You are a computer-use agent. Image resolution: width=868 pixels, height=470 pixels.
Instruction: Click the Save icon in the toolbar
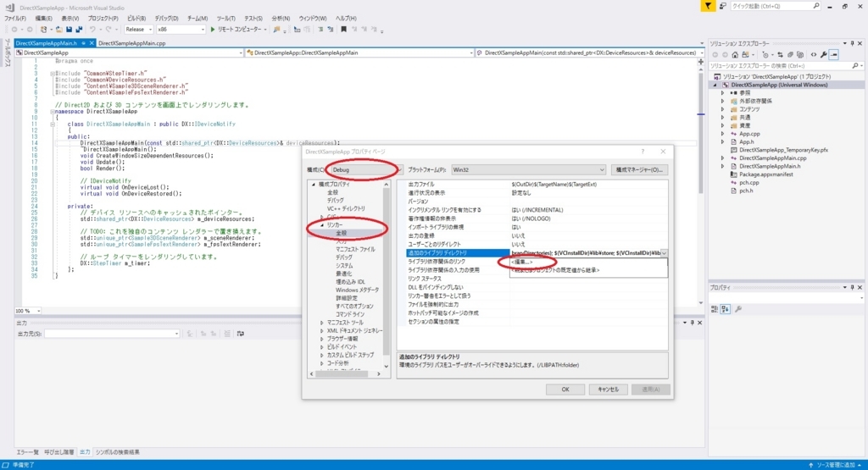click(x=69, y=30)
